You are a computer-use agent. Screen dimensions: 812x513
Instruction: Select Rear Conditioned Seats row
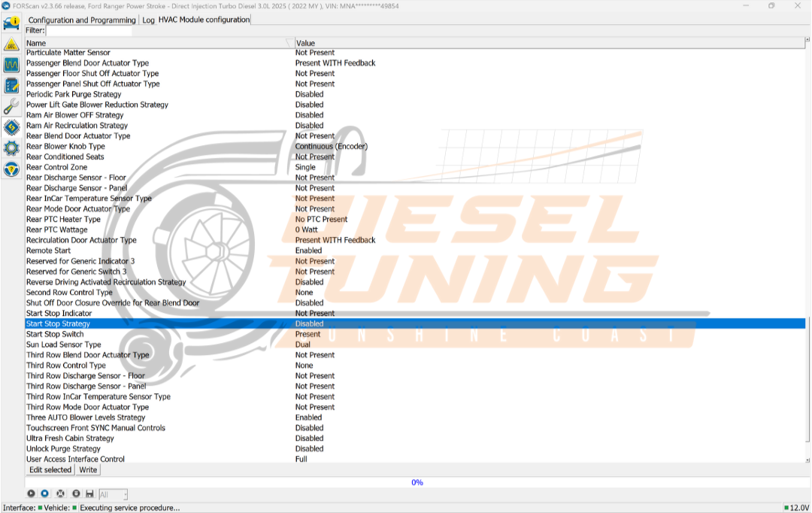(x=415, y=156)
